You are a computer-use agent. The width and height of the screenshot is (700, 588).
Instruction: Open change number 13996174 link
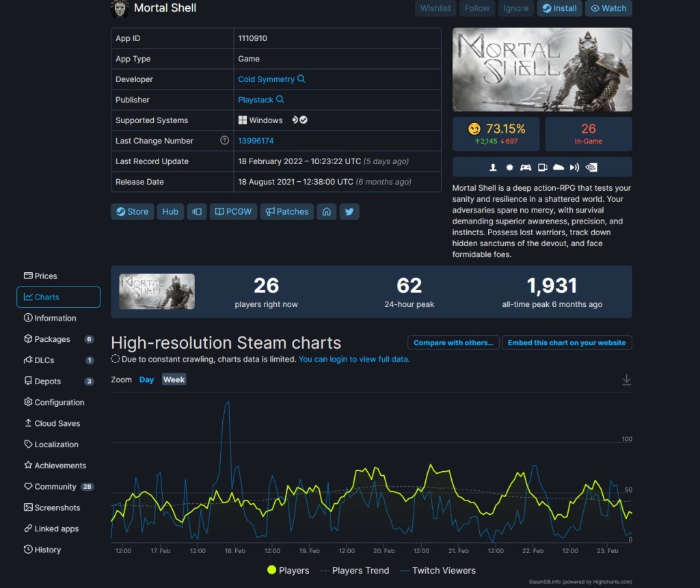coord(256,141)
